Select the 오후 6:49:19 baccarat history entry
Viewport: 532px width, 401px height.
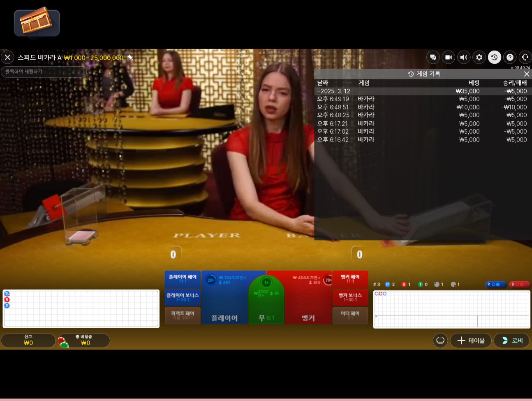[x=422, y=99]
